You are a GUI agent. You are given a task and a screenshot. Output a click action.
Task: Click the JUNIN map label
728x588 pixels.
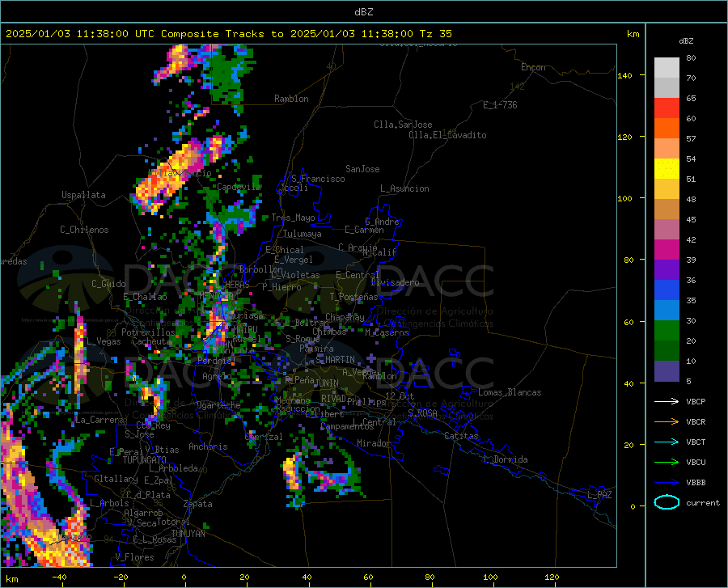pos(327,383)
